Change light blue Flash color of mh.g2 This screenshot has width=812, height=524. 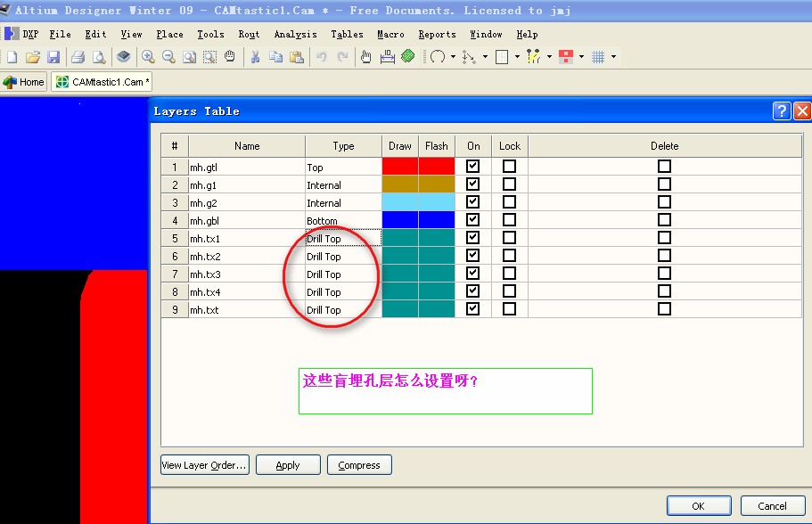[x=437, y=202]
